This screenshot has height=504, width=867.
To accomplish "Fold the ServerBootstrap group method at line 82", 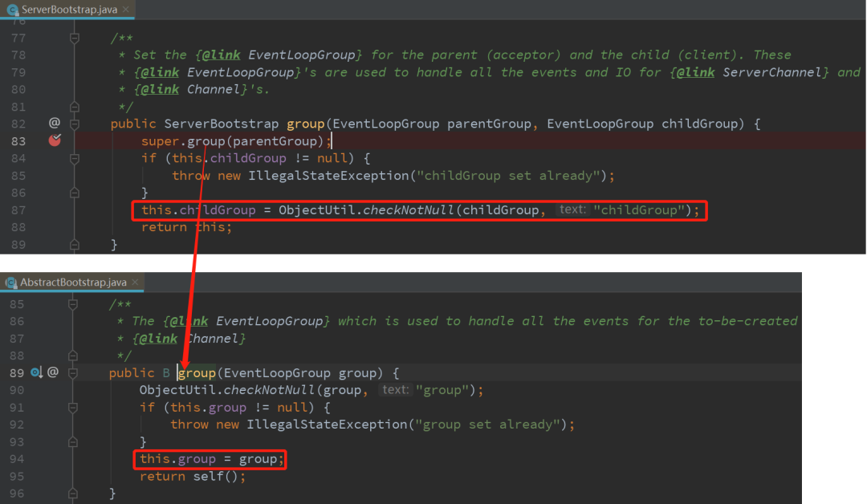I will coord(75,124).
